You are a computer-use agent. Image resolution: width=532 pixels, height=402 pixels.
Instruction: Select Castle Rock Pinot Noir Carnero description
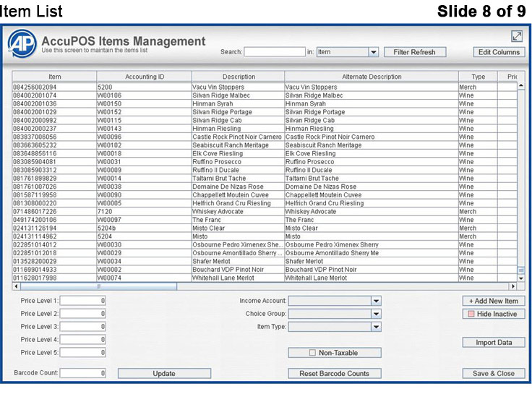[239, 137]
